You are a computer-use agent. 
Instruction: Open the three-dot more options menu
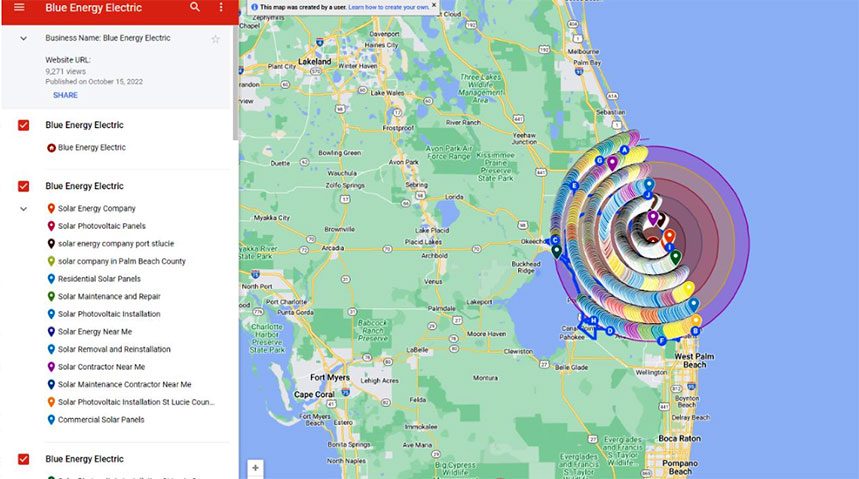(221, 7)
